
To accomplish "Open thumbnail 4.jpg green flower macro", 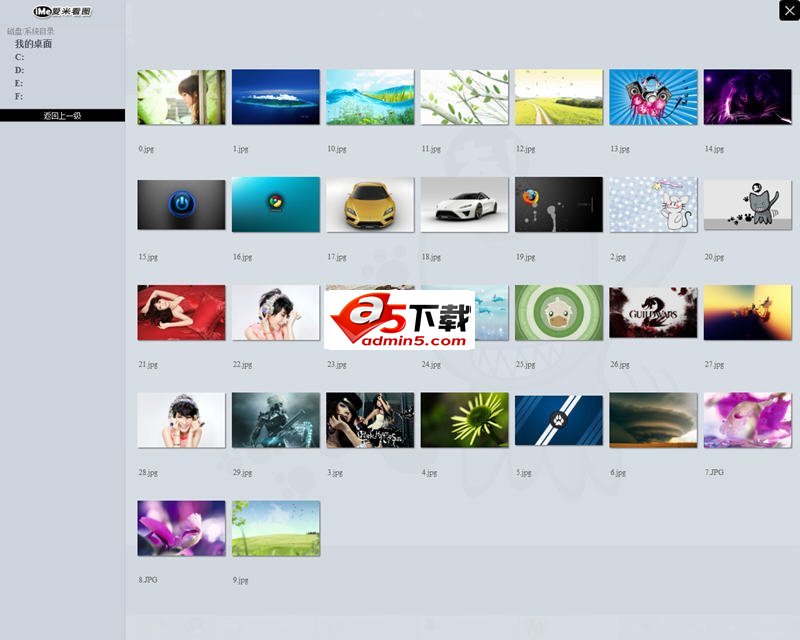I will click(464, 420).
